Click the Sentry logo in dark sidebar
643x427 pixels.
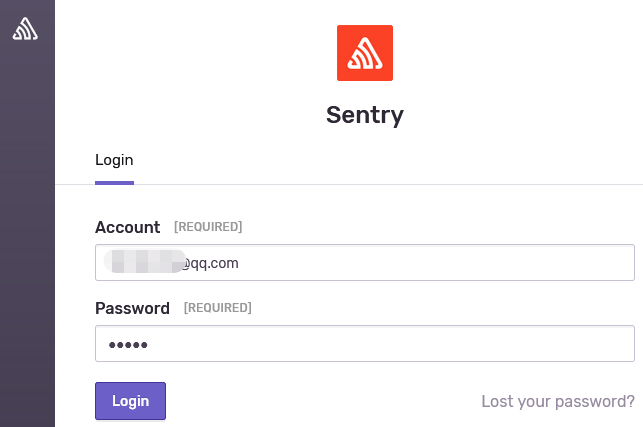pyautogui.click(x=25, y=29)
